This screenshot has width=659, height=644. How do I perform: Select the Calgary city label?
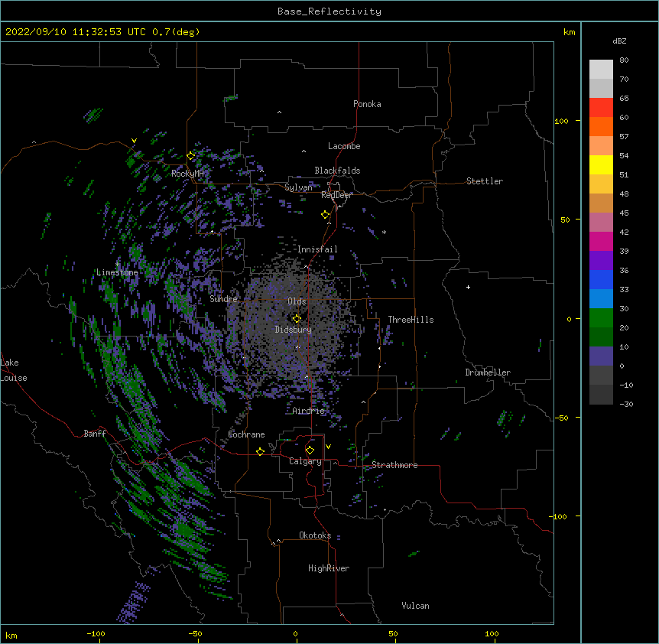306,461
